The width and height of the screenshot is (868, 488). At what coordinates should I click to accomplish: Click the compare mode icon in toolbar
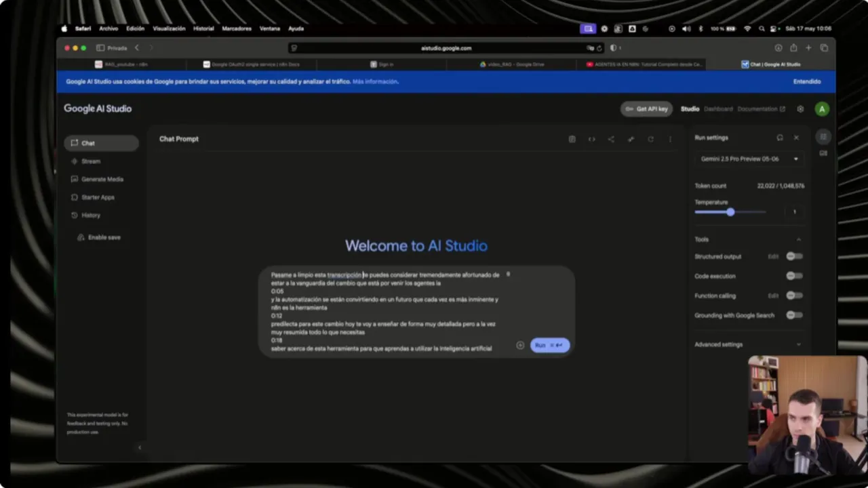[631, 139]
